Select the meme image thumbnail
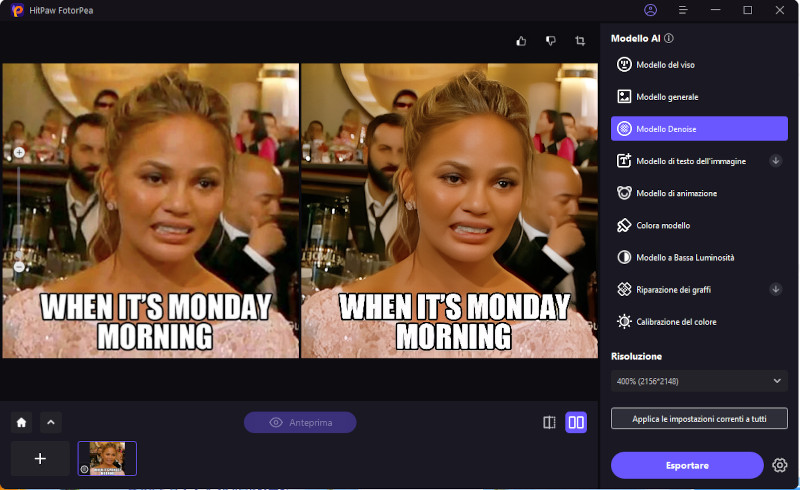Screen dimensions: 800x490 [x=107, y=458]
